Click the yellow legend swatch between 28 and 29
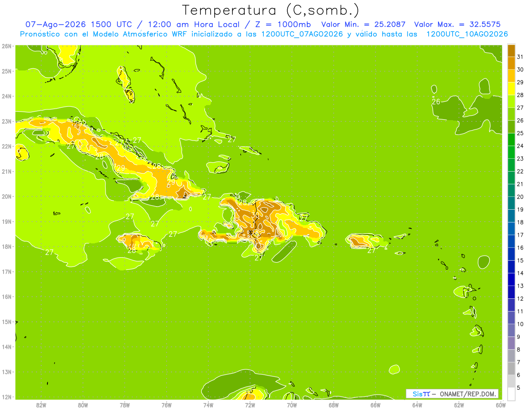The image size is (532, 411). (512, 89)
